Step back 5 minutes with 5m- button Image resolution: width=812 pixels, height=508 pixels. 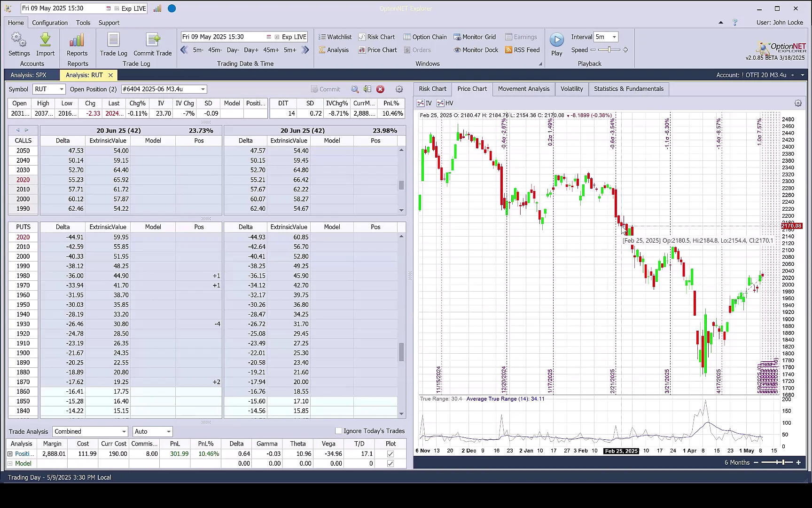(198, 50)
